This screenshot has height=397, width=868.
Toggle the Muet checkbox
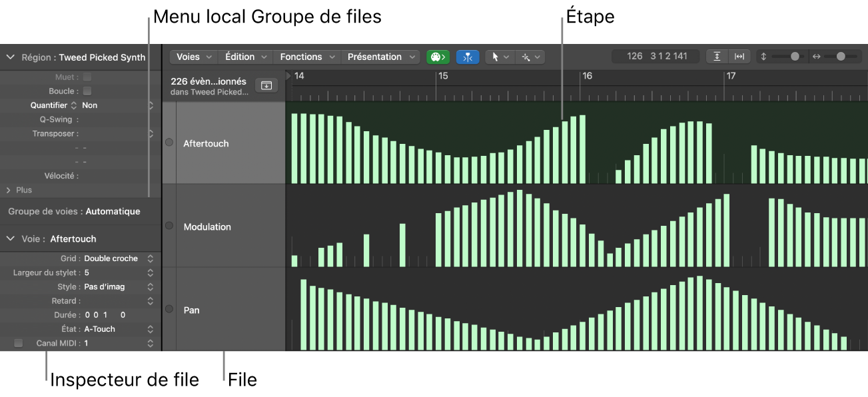click(x=87, y=77)
